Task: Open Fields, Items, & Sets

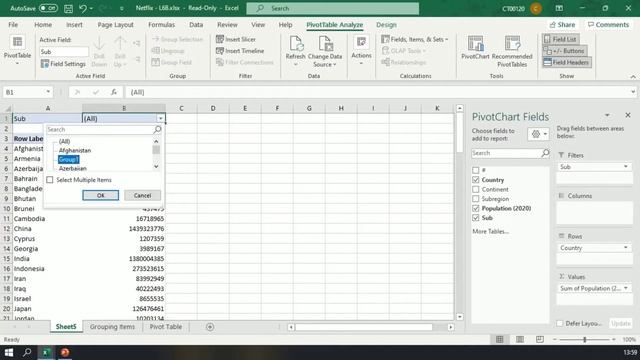Action: pos(415,39)
